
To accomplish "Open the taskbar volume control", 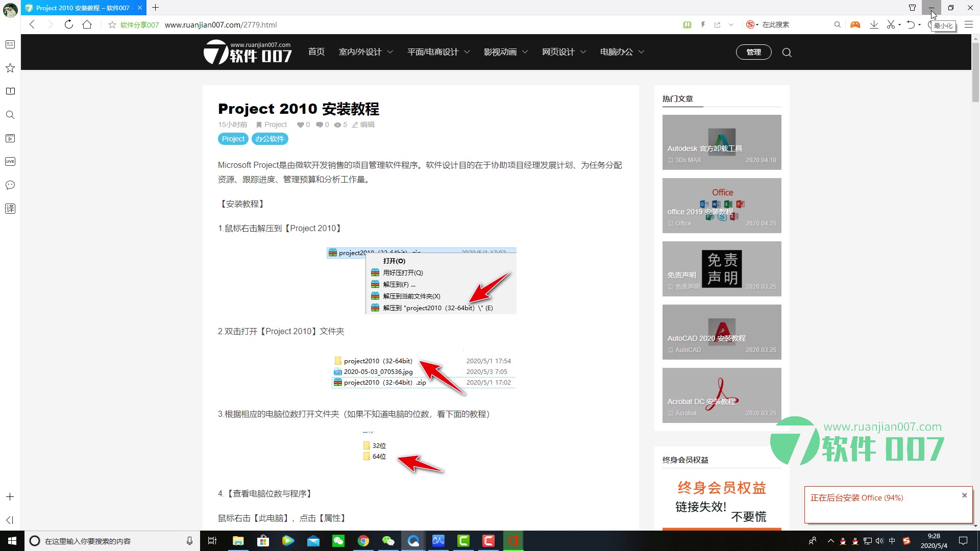I will tap(879, 541).
